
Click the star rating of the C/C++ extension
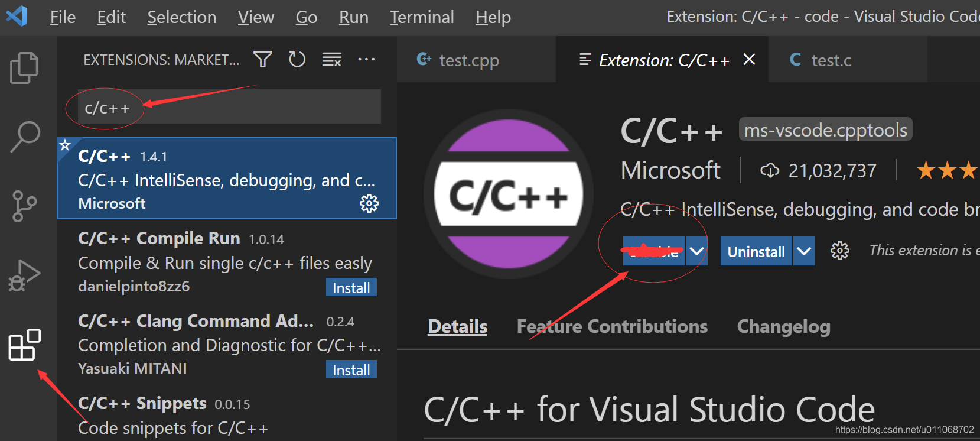[x=947, y=171]
